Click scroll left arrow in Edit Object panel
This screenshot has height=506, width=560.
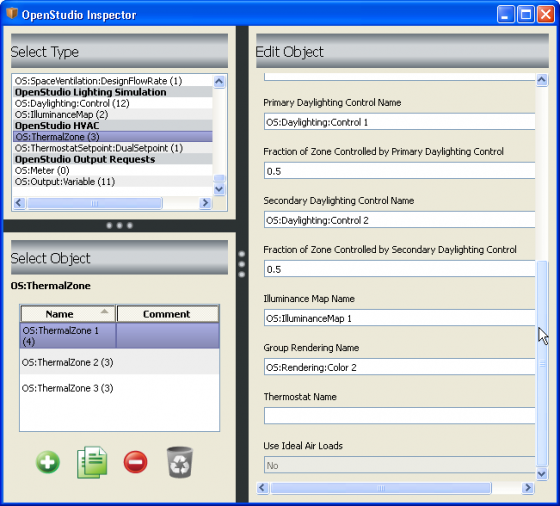pyautogui.click(x=262, y=487)
